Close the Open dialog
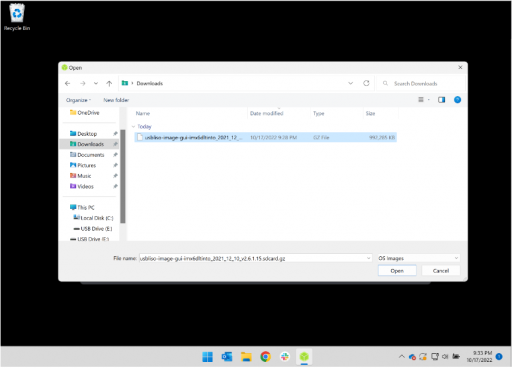Screen dimensions: 512x368 click(460, 67)
